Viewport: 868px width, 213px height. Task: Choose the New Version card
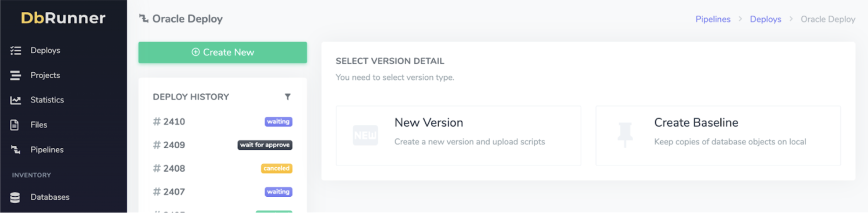tap(458, 136)
